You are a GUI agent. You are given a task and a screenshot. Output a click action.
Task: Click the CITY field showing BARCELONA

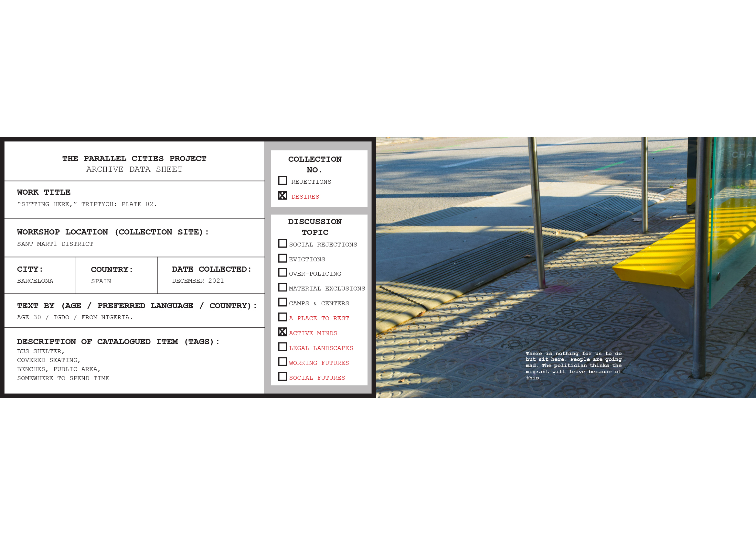coord(35,280)
